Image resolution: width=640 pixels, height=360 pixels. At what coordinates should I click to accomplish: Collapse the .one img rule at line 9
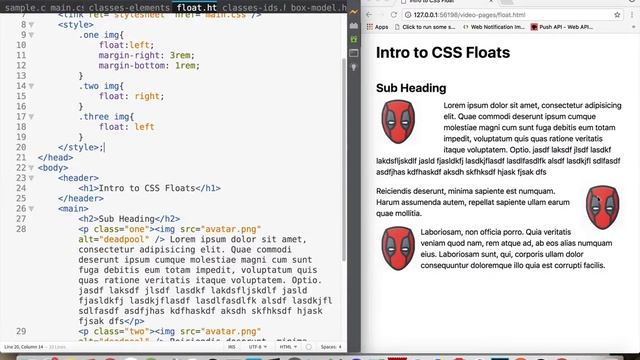(x=31, y=35)
